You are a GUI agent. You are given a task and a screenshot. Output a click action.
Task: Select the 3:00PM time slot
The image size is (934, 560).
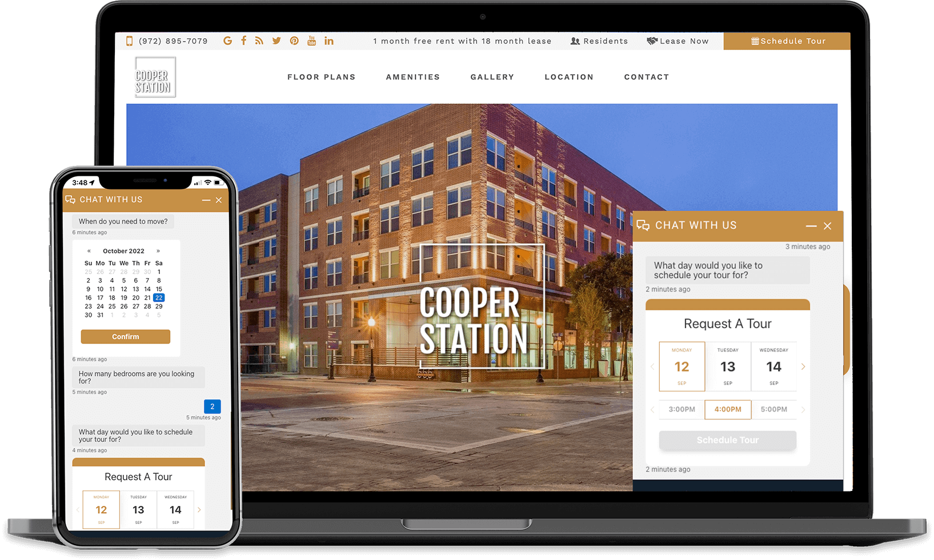(681, 409)
